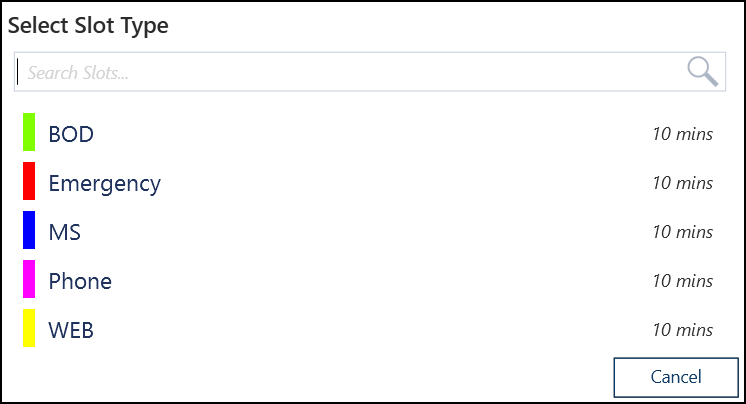Click the Search Slots placeholder text
Viewport: 746px width, 404px height.
click(79, 73)
